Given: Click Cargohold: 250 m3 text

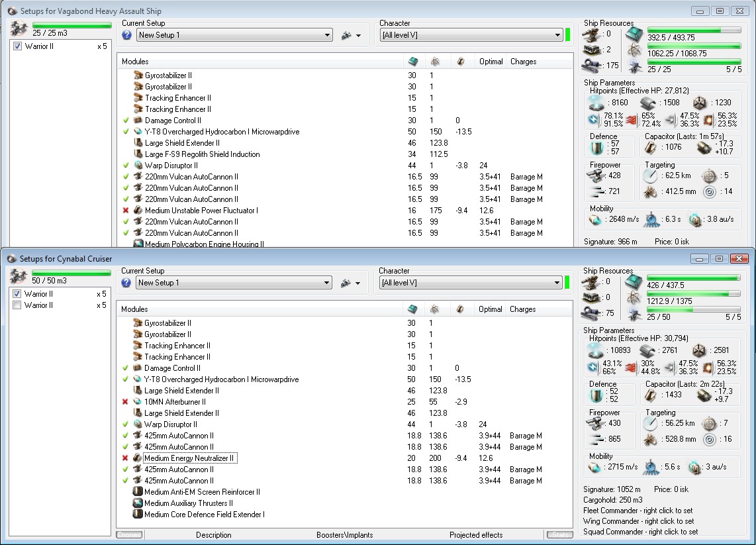Looking at the screenshot, I should pos(613,500).
